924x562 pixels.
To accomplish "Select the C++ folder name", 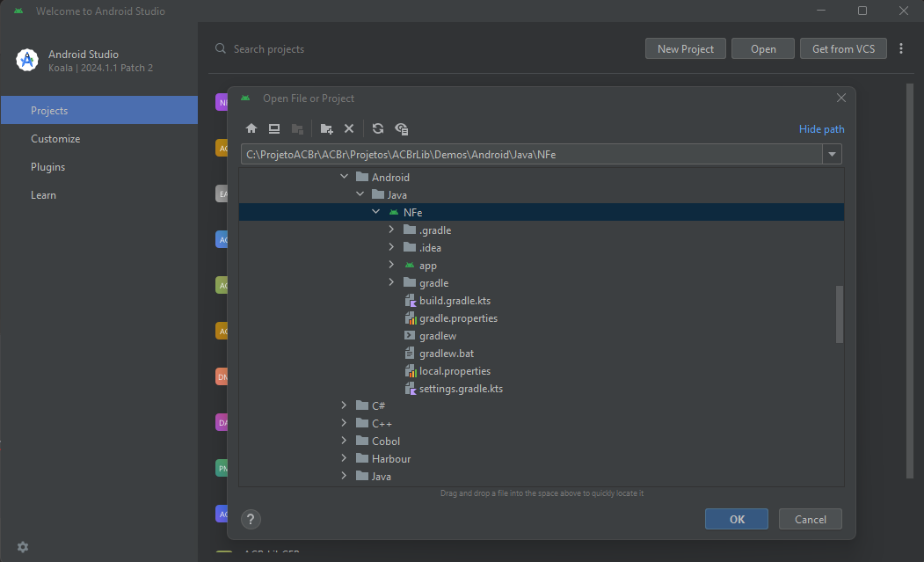I will (x=382, y=423).
